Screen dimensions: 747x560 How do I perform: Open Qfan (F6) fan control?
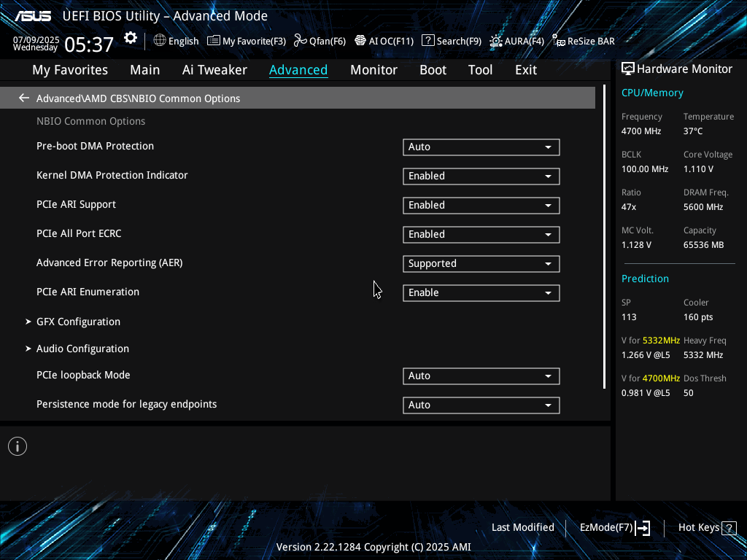pos(301,41)
